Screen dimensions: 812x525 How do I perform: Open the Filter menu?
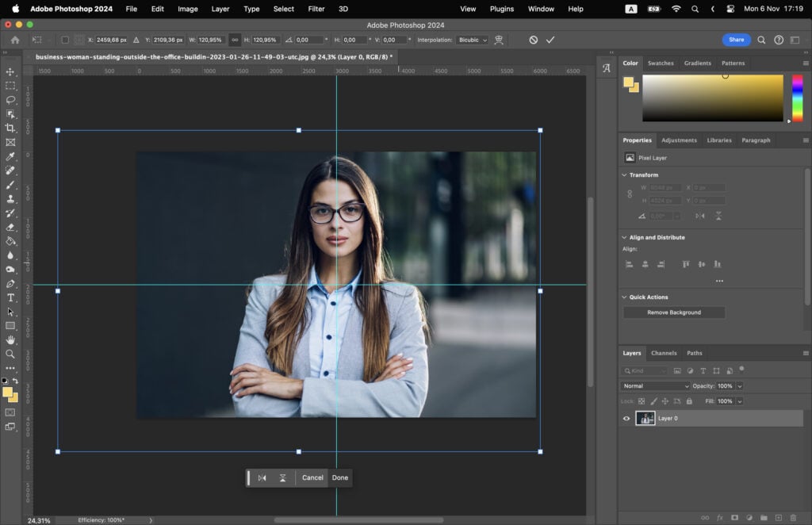[316, 9]
